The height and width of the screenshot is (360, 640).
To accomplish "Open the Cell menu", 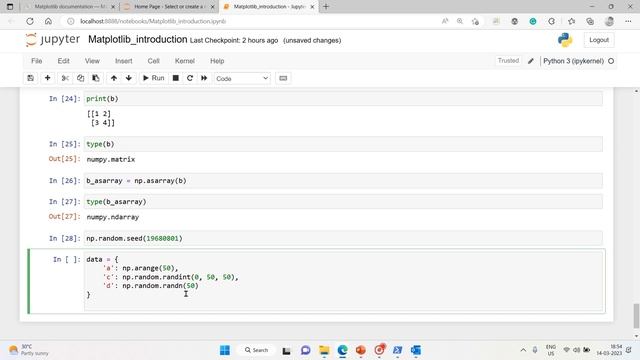I will (153, 61).
